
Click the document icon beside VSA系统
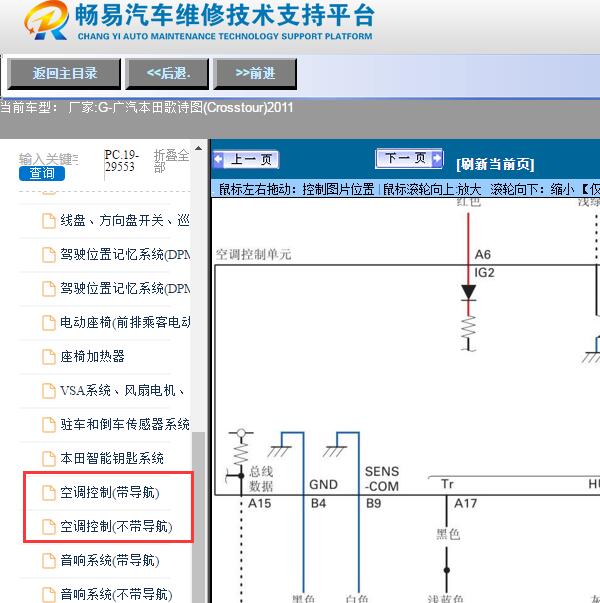49,390
